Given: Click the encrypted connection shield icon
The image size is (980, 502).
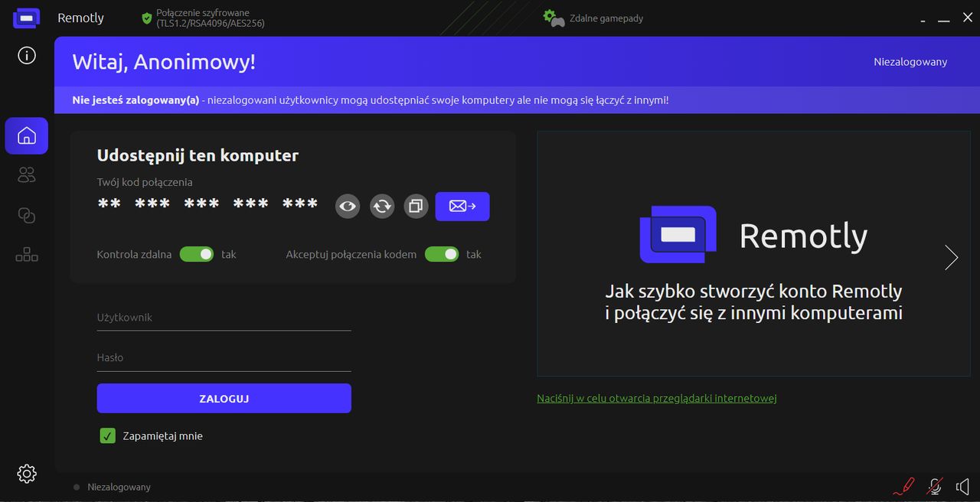Looking at the screenshot, I should point(147,18).
